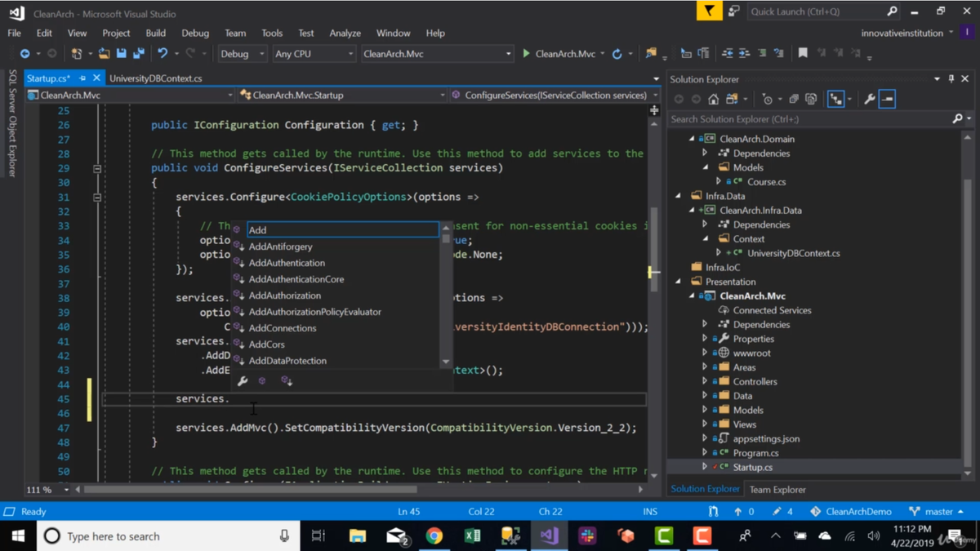Click the Display Object Member List icon
This screenshot has height=551, width=980.
tap(686, 54)
